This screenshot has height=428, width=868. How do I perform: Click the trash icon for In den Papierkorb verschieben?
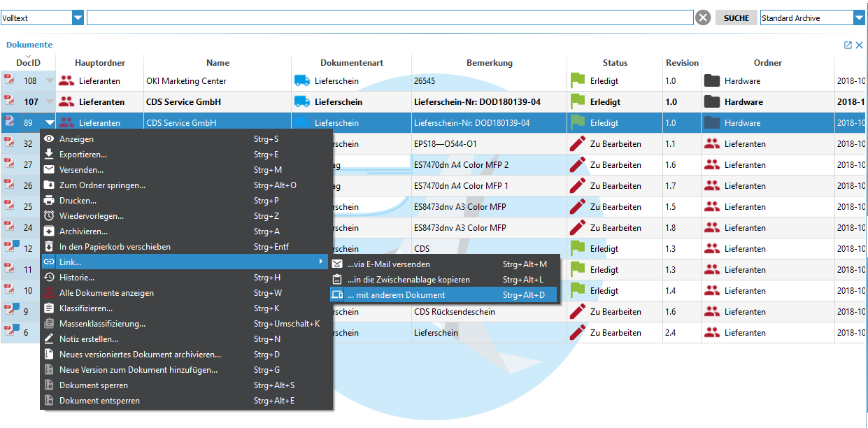click(49, 247)
